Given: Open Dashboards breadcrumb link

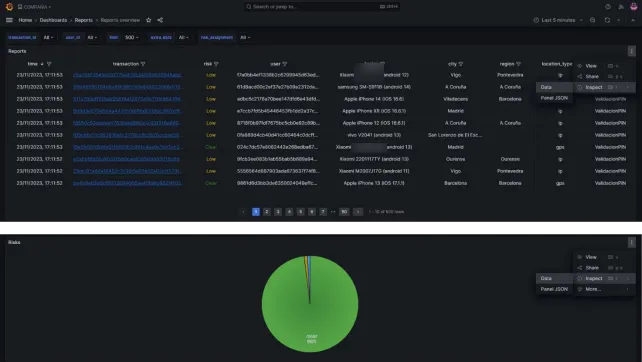Looking at the screenshot, I should [53, 20].
